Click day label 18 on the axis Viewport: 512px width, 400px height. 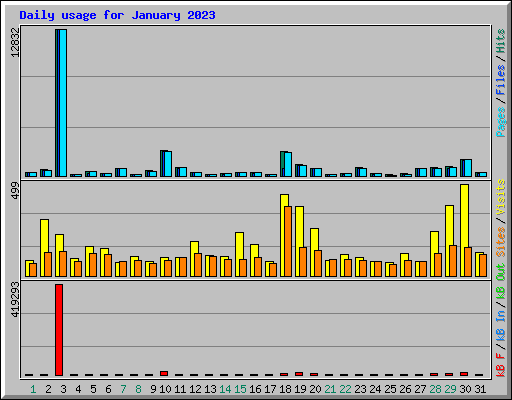tap(285, 389)
